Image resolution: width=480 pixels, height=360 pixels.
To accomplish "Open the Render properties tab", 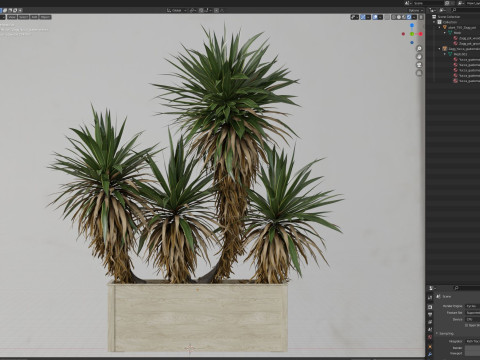I will point(430,307).
